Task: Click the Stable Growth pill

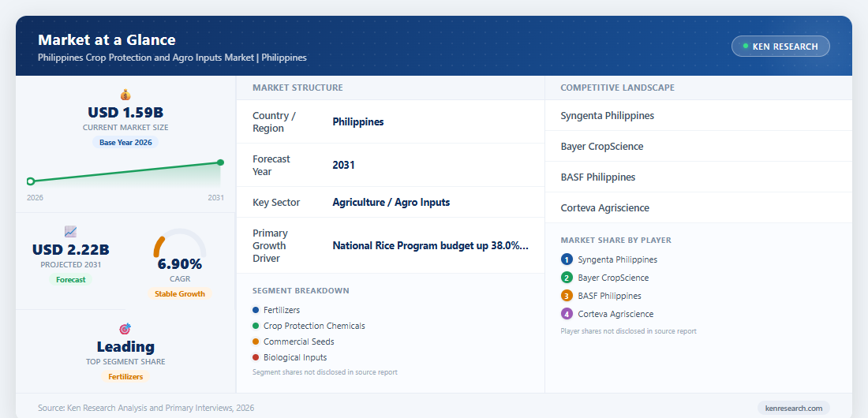Action: point(179,294)
